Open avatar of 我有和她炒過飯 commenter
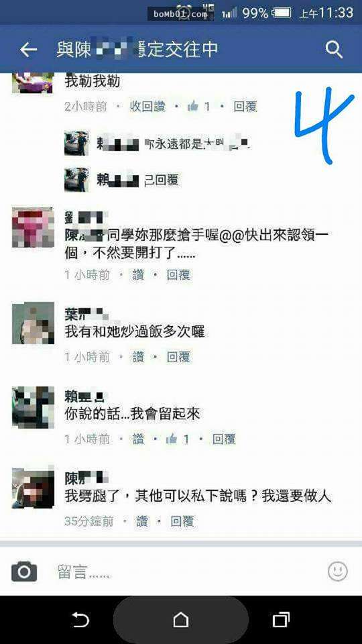362x644 pixels. pos(33,323)
